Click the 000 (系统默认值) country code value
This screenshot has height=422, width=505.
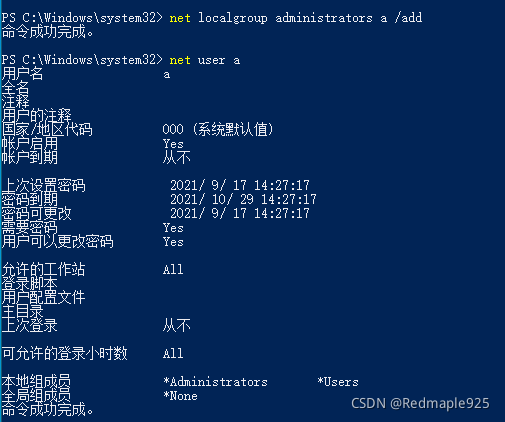(x=218, y=129)
